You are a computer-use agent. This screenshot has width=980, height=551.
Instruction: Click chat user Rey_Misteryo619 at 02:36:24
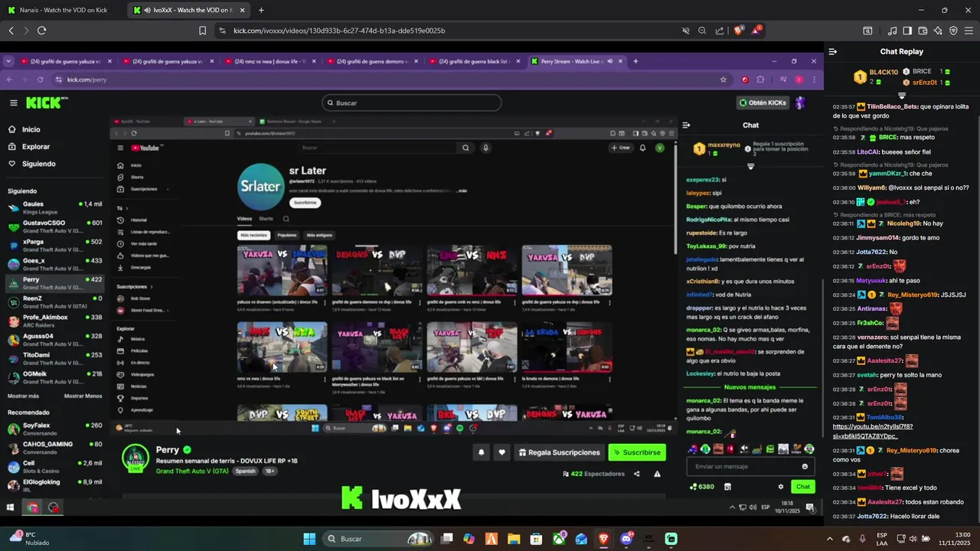[x=911, y=295]
